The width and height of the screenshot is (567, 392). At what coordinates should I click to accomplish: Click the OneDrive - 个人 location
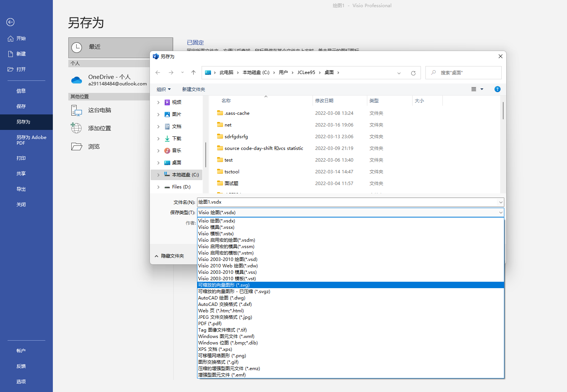click(109, 80)
